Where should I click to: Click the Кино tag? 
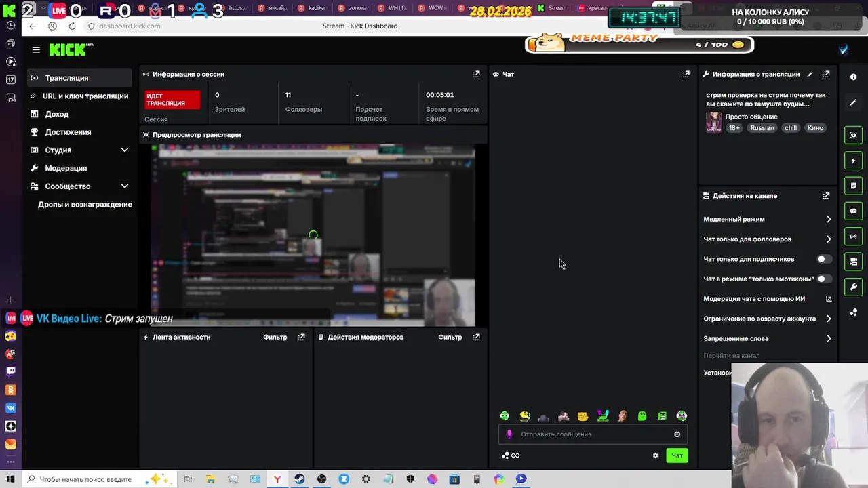pyautogui.click(x=815, y=128)
